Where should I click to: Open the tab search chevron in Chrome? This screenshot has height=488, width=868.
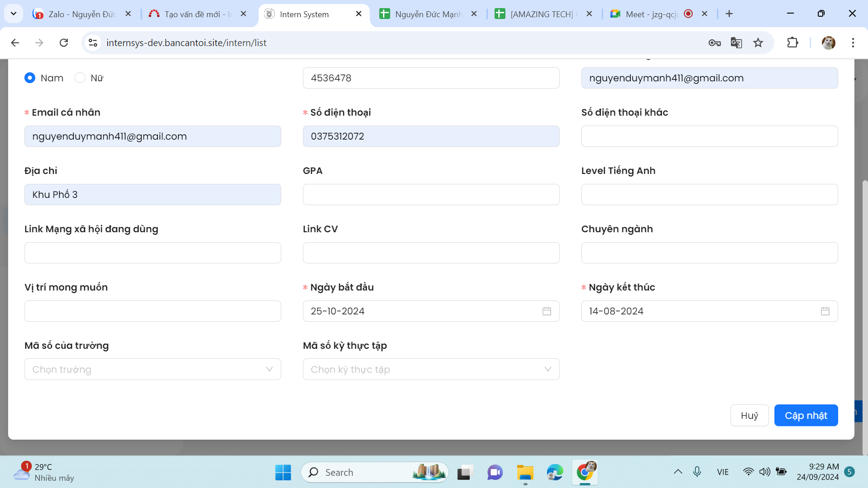[x=14, y=14]
